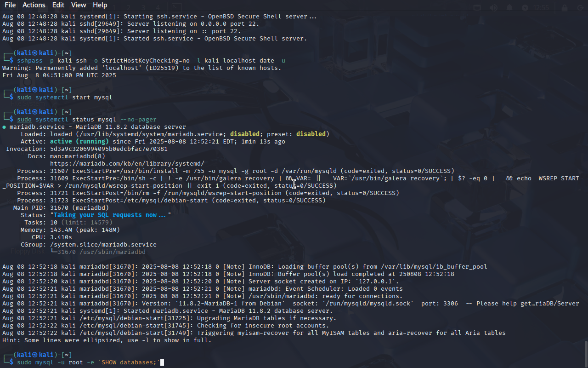Click 'InnoDB: Loading buffer pool(s)' log line
This screenshot has width=588, height=368.
pos(245,266)
